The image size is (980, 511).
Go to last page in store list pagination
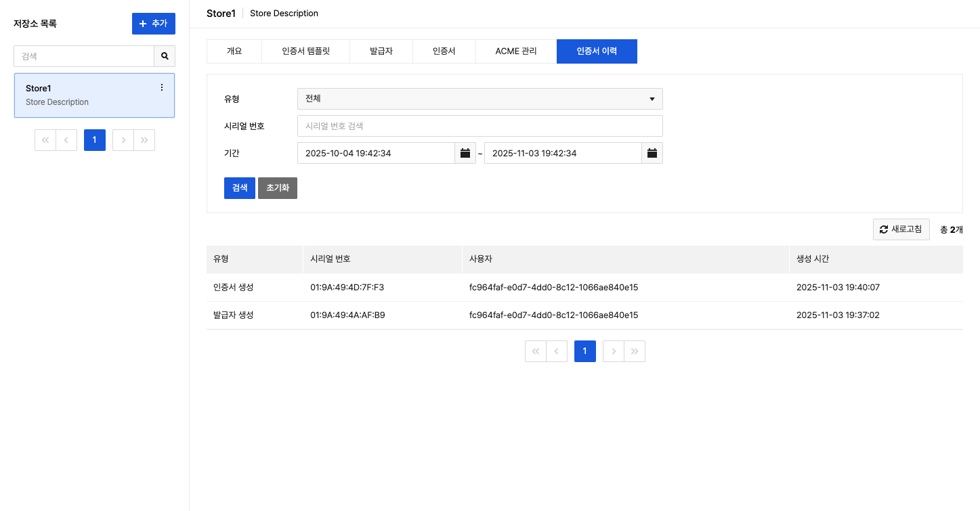point(144,140)
